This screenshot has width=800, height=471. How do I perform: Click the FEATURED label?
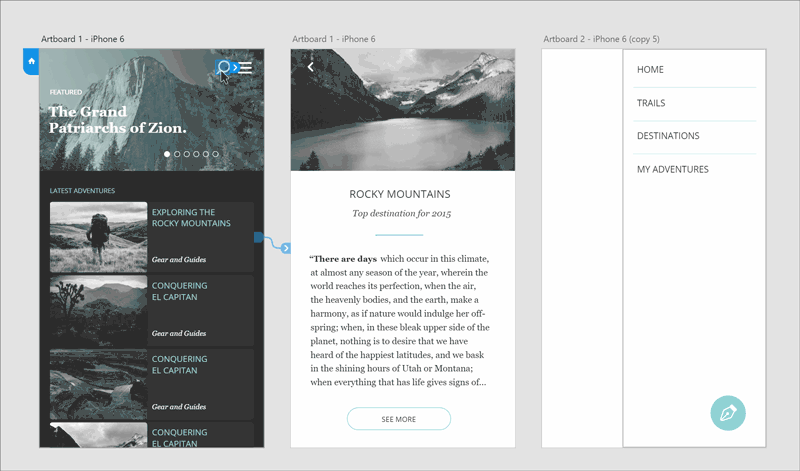click(66, 92)
